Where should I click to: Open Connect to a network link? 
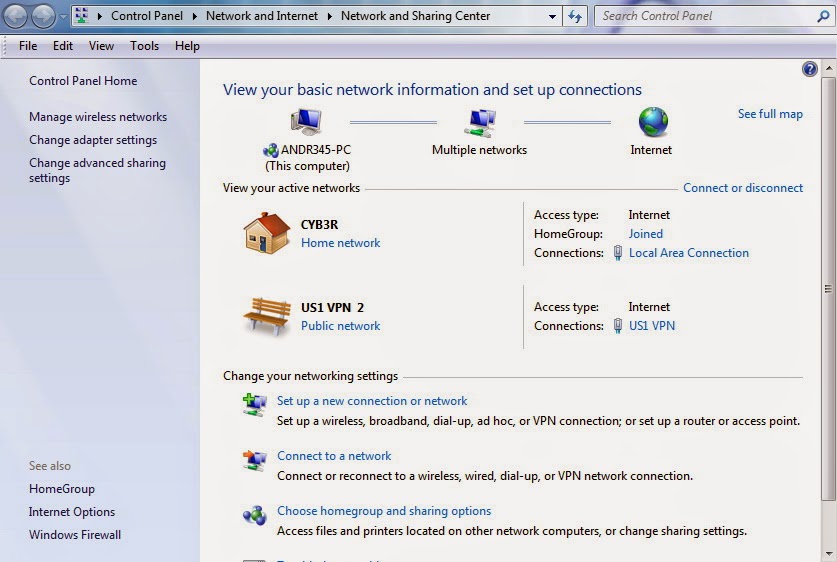point(334,456)
